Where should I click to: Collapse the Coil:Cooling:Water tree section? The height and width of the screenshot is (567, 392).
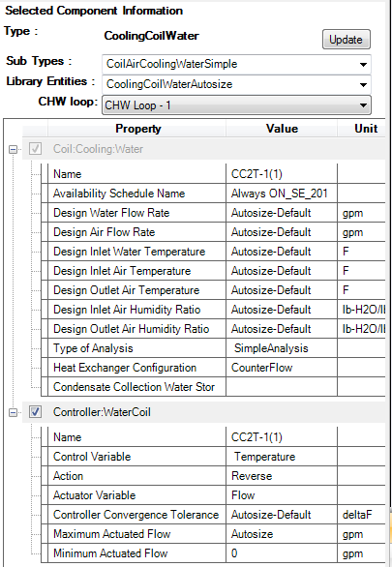pos(13,149)
